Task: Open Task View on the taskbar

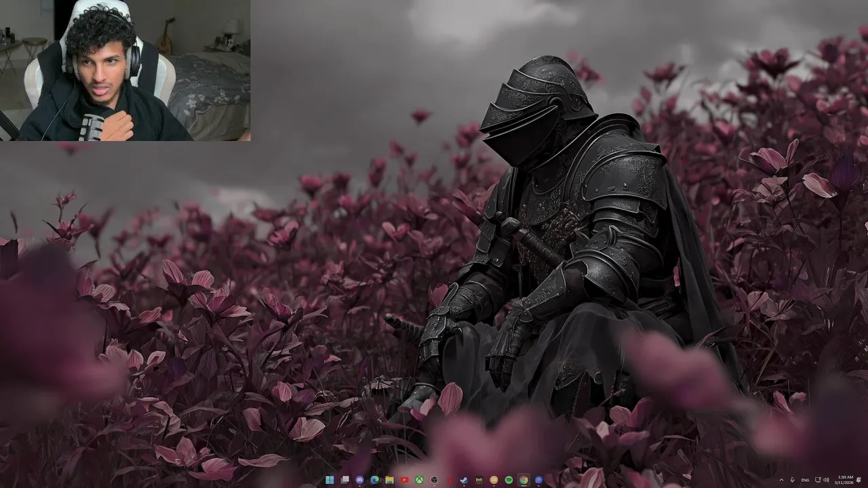Action: pos(344,480)
